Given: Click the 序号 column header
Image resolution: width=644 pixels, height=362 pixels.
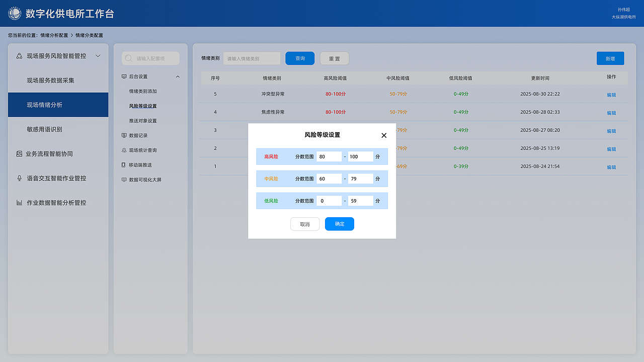Looking at the screenshot, I should coord(215,78).
